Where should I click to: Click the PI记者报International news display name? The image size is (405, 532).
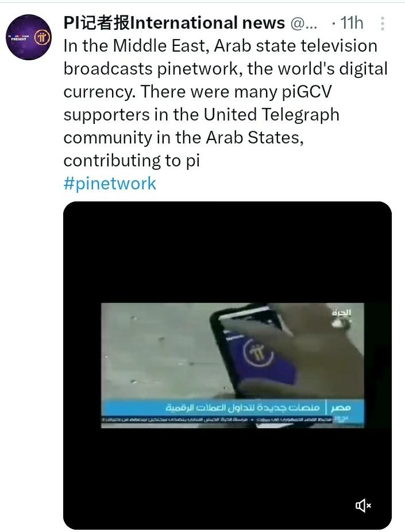[x=174, y=23]
